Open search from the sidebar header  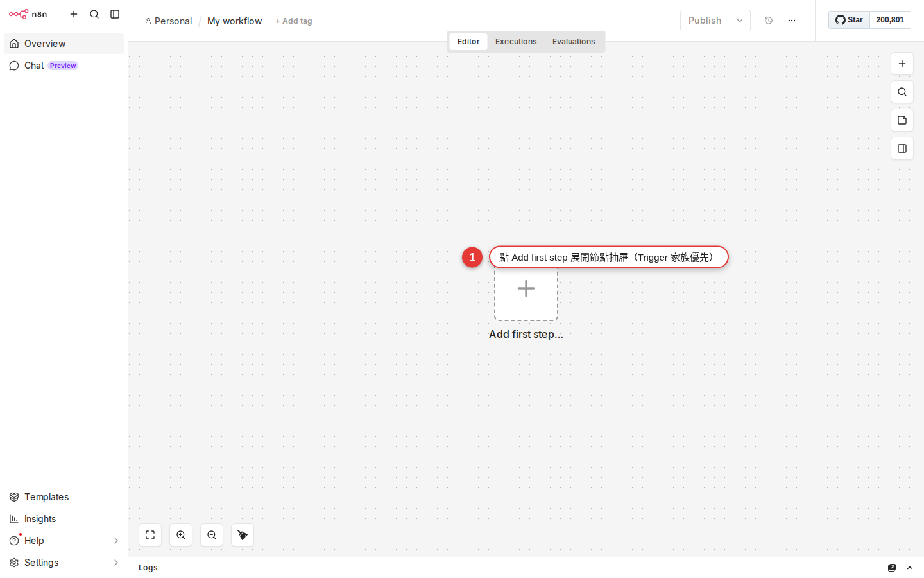(94, 14)
